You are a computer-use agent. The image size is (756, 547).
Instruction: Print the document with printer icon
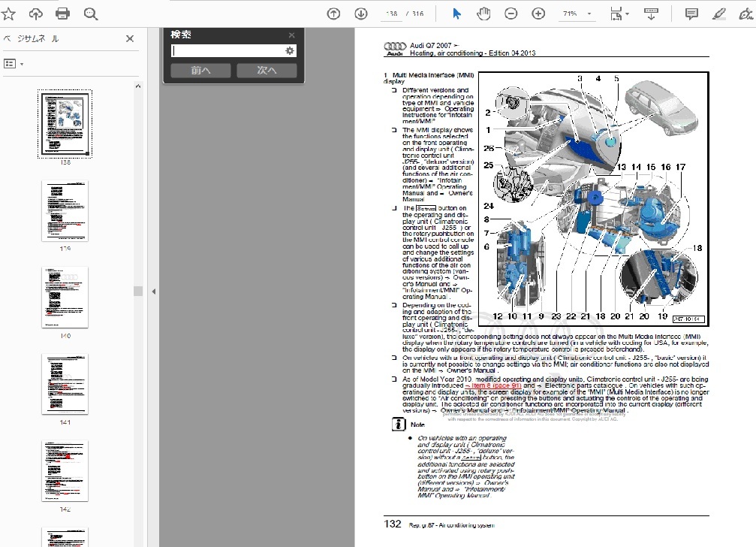[x=62, y=14]
